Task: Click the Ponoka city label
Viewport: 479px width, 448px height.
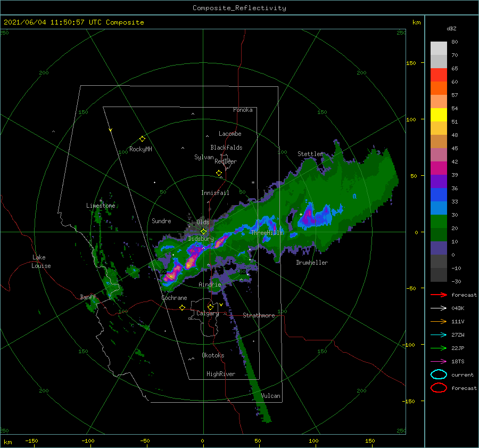Action: [x=243, y=110]
